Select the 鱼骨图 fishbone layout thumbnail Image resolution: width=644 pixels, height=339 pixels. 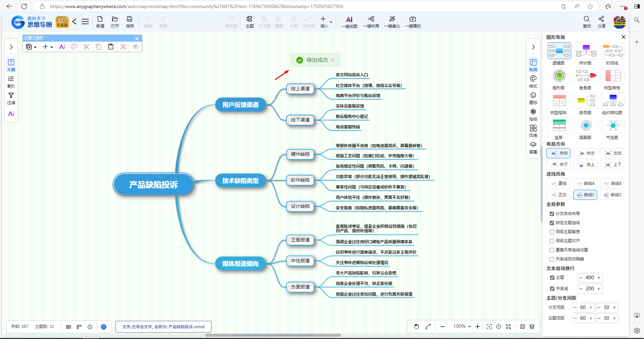(586, 76)
